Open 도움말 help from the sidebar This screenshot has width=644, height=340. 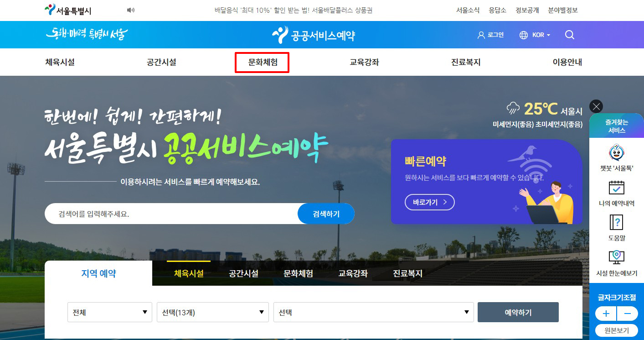pyautogui.click(x=616, y=227)
